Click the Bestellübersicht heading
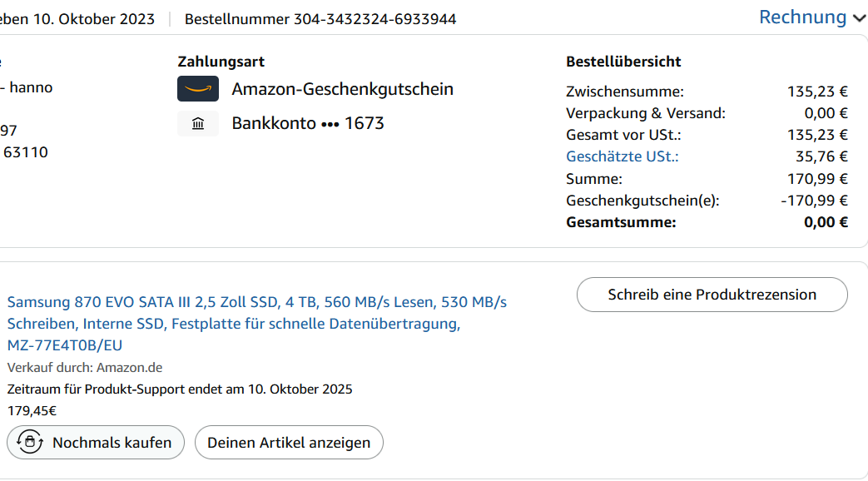868x481 pixels. pos(623,62)
